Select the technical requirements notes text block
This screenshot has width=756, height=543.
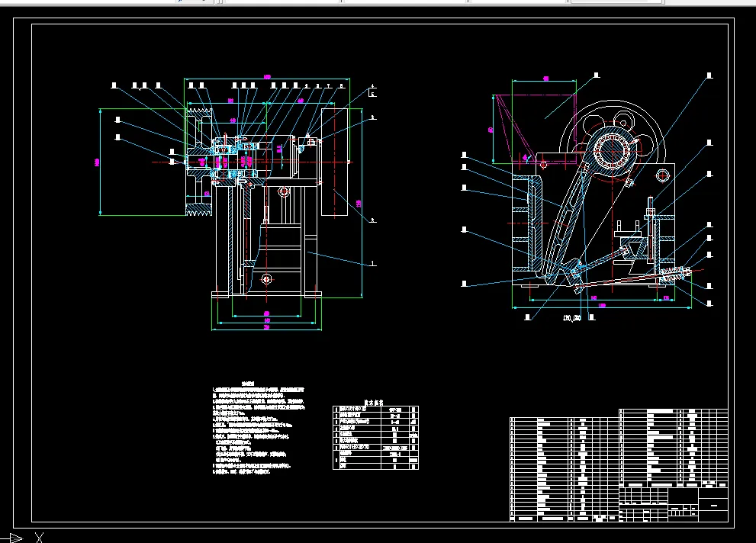(259, 428)
